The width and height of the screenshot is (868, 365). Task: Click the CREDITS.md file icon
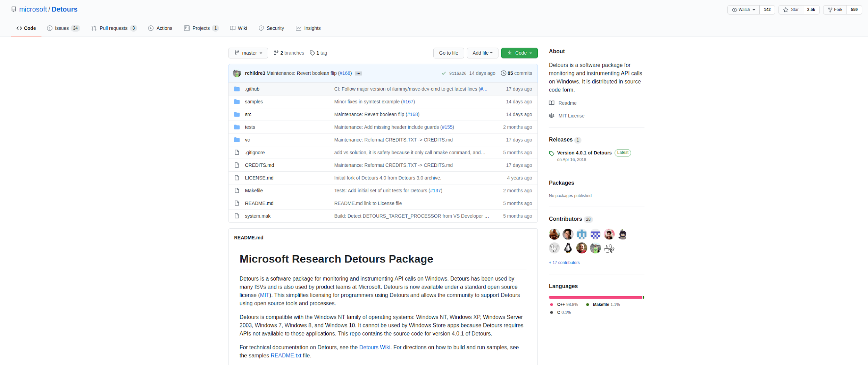pyautogui.click(x=237, y=165)
